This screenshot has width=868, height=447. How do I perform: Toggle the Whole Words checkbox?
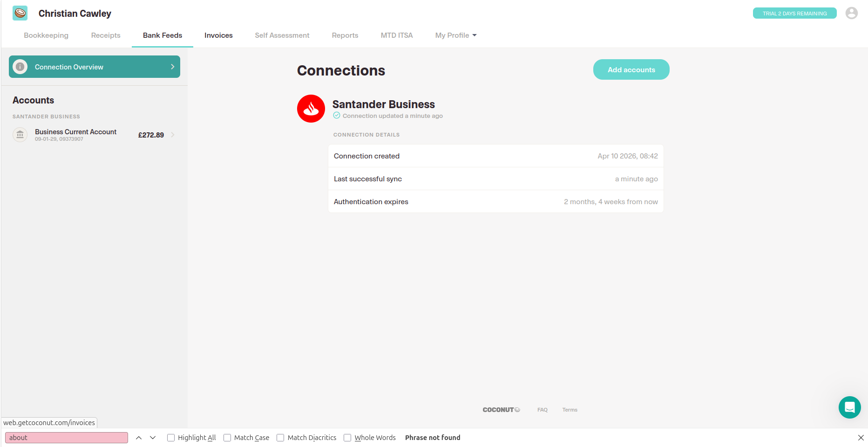(x=347, y=437)
